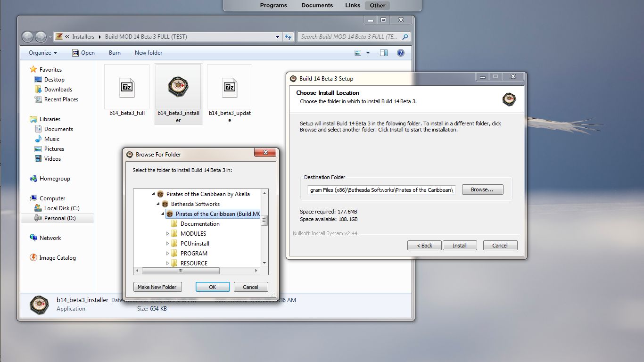Expand the RESOURCE folder

click(x=167, y=263)
